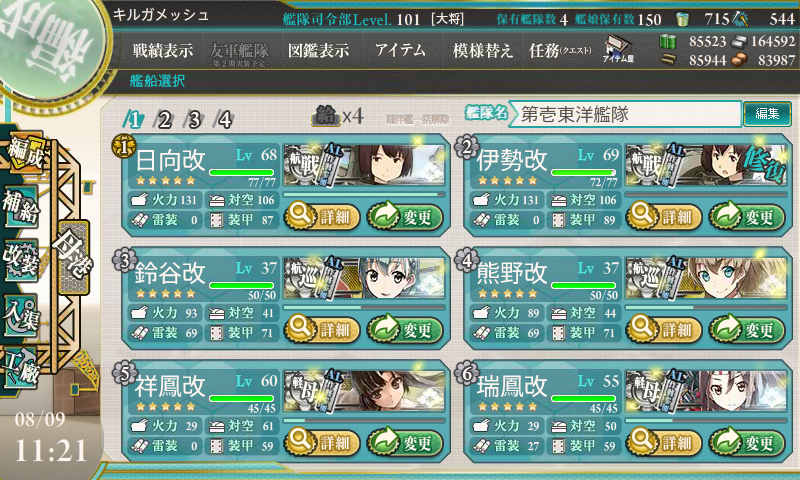Viewport: 800px width, 480px height.
Task: Open 戦績表示 menu item
Action: pyautogui.click(x=162, y=50)
